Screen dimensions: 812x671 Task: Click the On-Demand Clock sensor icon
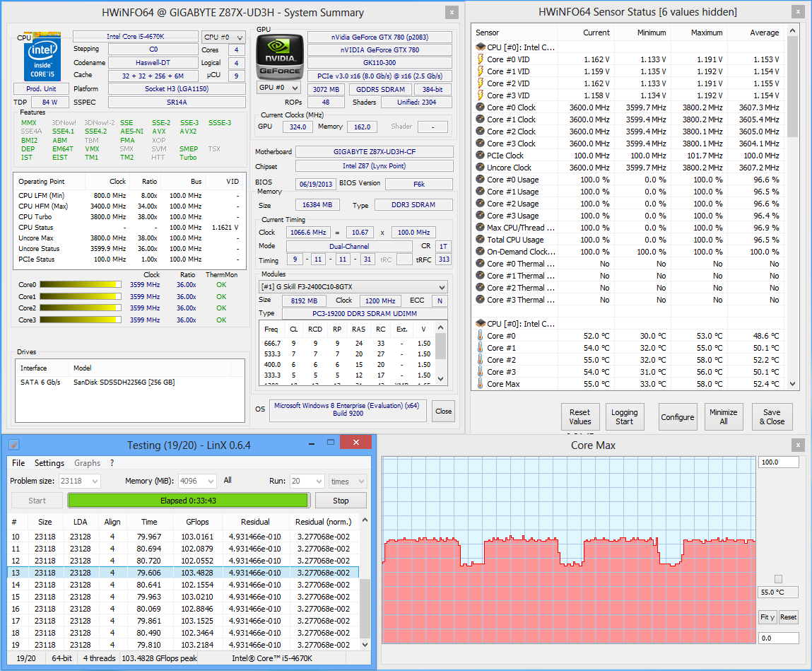point(480,251)
